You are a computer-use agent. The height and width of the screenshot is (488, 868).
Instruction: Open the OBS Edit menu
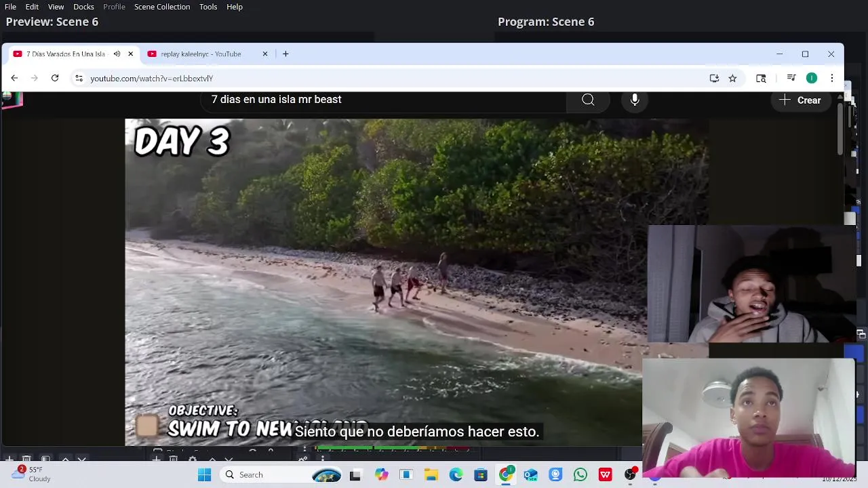(x=32, y=7)
